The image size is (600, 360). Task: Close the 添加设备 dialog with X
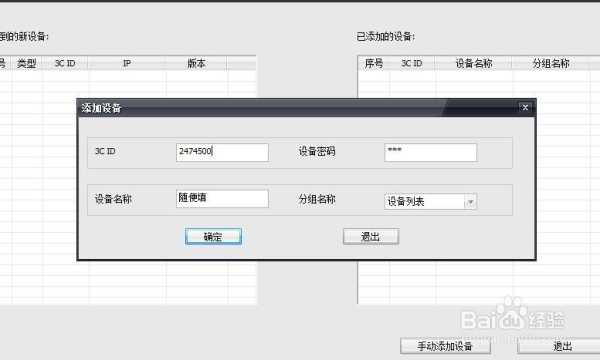click(525, 108)
